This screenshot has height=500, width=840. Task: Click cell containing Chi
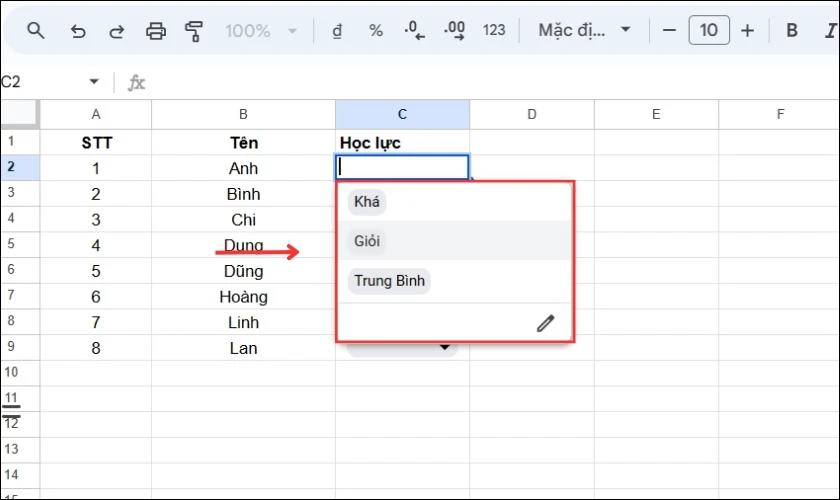click(x=243, y=220)
